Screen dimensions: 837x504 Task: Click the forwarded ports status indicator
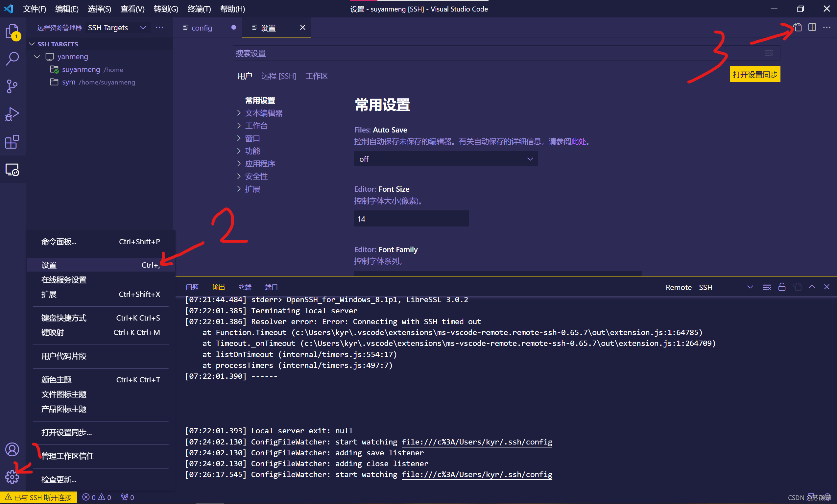click(128, 497)
